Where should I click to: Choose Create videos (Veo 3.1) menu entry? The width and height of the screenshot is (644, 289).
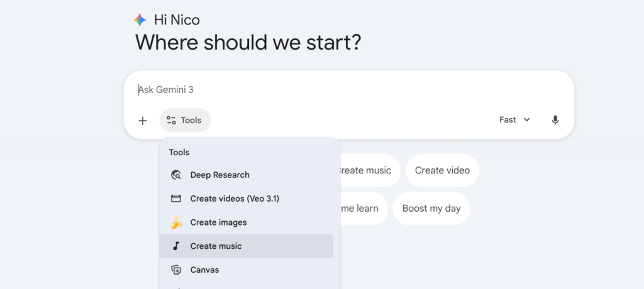[235, 199]
